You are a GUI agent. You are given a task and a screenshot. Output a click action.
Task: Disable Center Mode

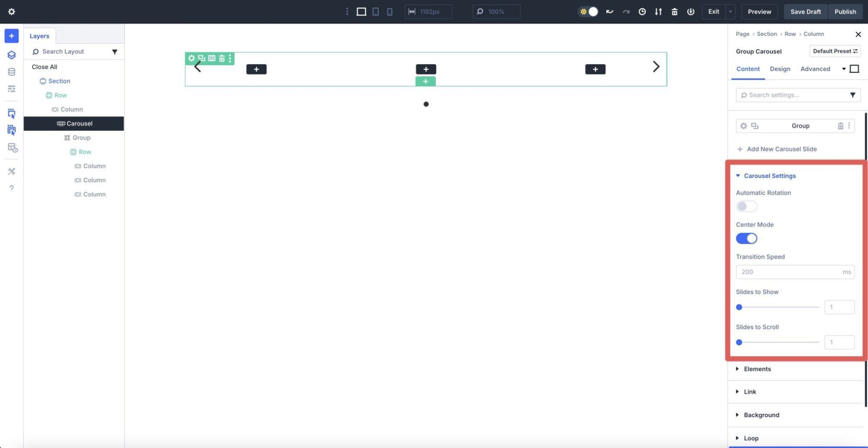coord(746,238)
